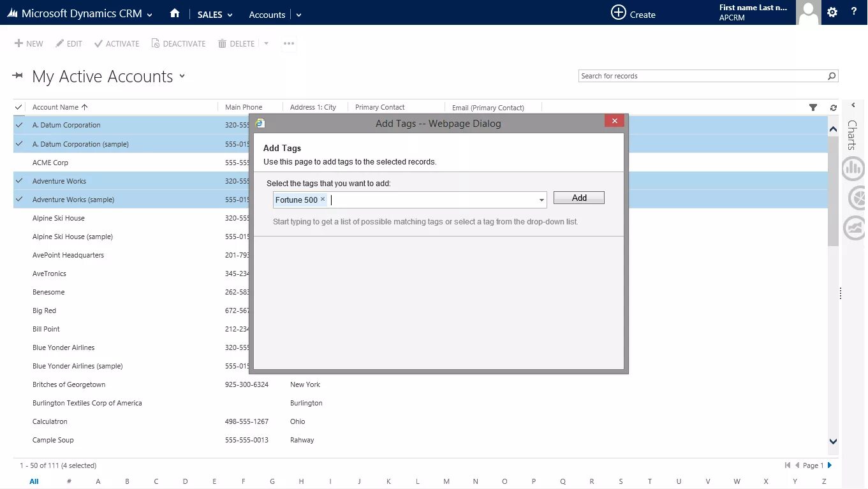Open the DELETE split-button dropdown arrow
The width and height of the screenshot is (868, 489).
266,43
